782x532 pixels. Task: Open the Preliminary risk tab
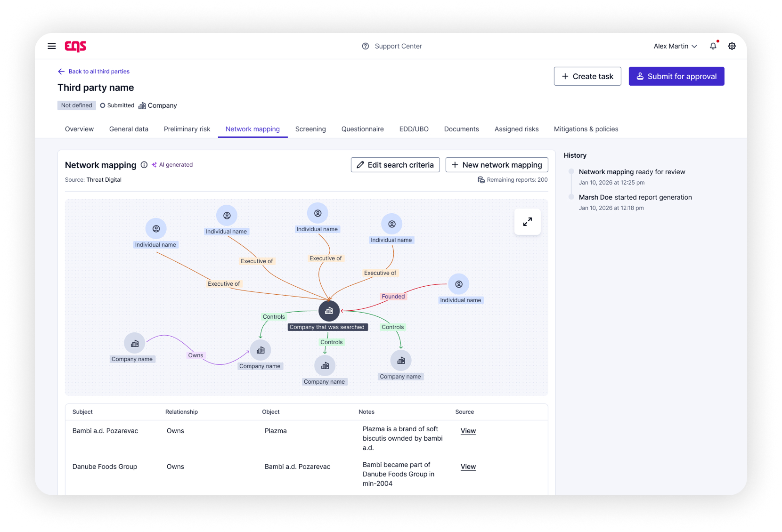[x=187, y=129]
